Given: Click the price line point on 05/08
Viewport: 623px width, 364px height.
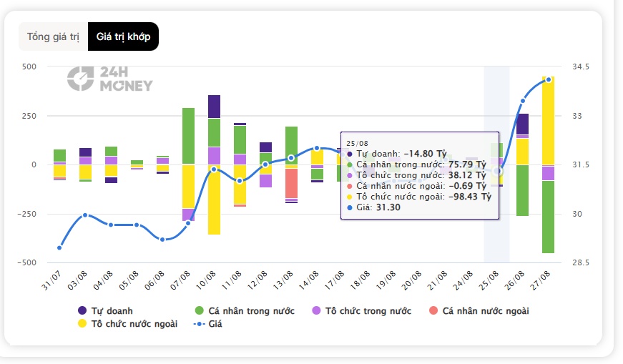Looking at the screenshot, I should [x=137, y=225].
